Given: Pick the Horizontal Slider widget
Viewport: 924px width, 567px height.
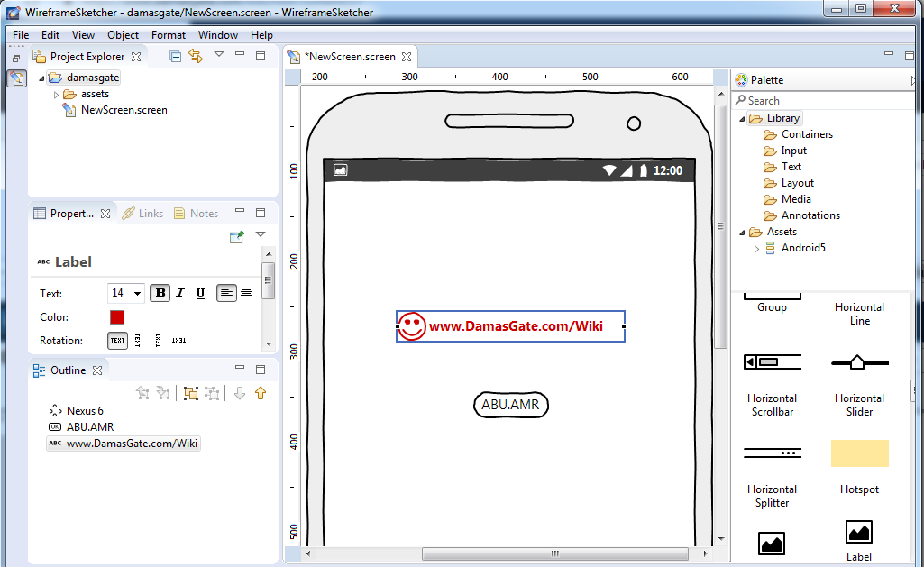Looking at the screenshot, I should click(859, 384).
